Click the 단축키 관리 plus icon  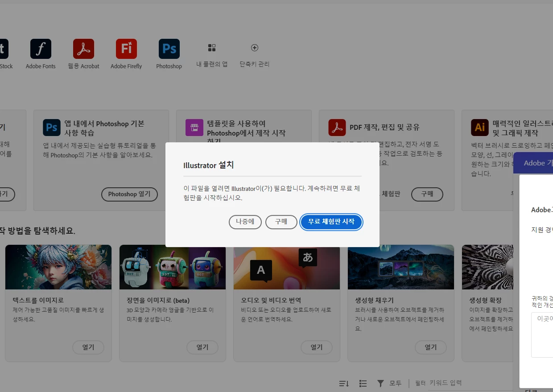tap(255, 48)
